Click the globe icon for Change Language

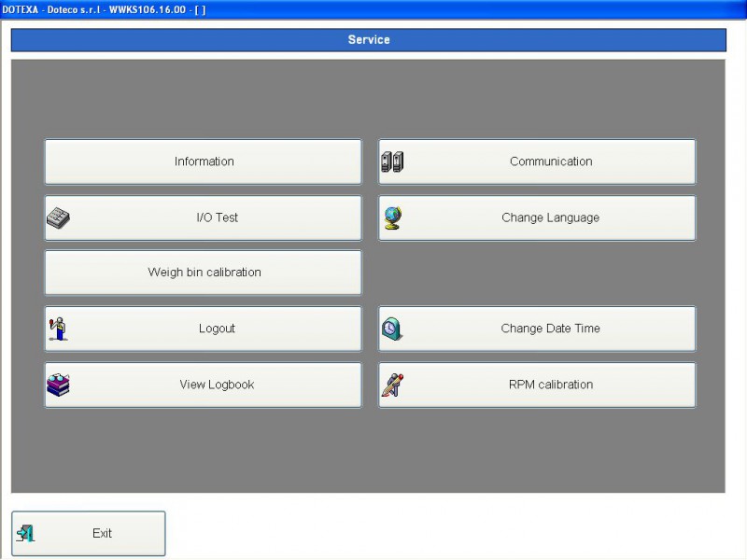click(x=393, y=217)
